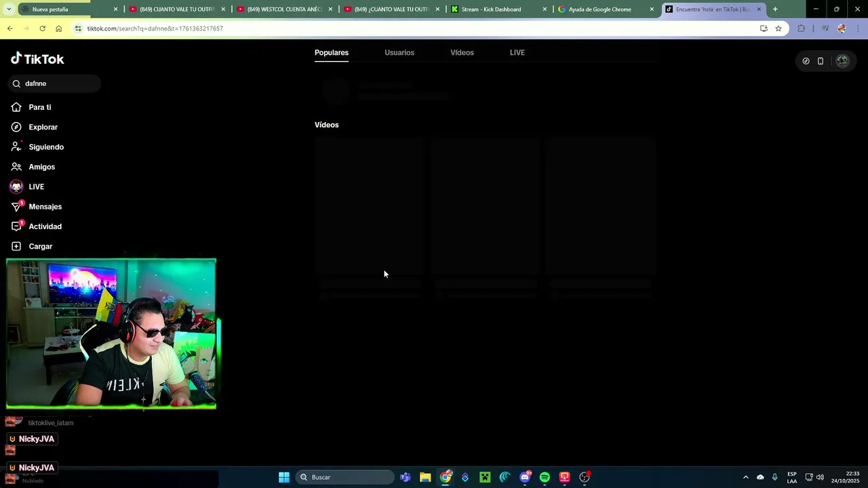This screenshot has height=488, width=868.
Task: Click the volume icon in system tray
Action: 821,477
